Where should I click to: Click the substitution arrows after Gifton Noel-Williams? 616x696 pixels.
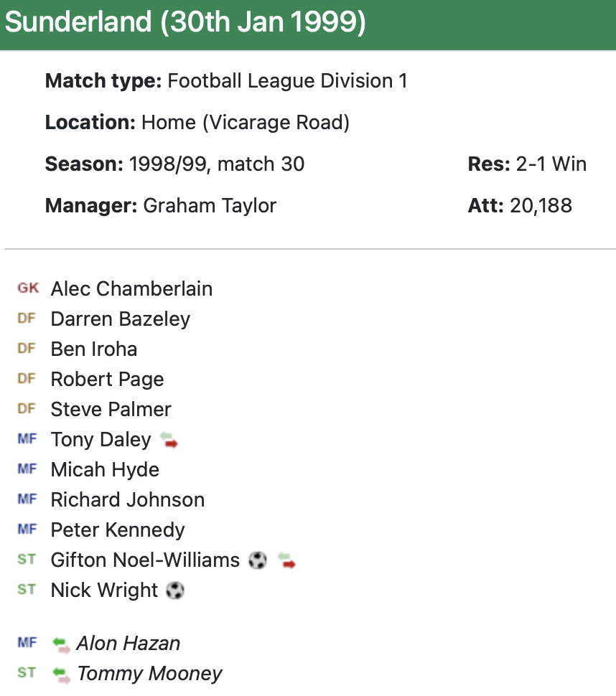pyautogui.click(x=286, y=560)
